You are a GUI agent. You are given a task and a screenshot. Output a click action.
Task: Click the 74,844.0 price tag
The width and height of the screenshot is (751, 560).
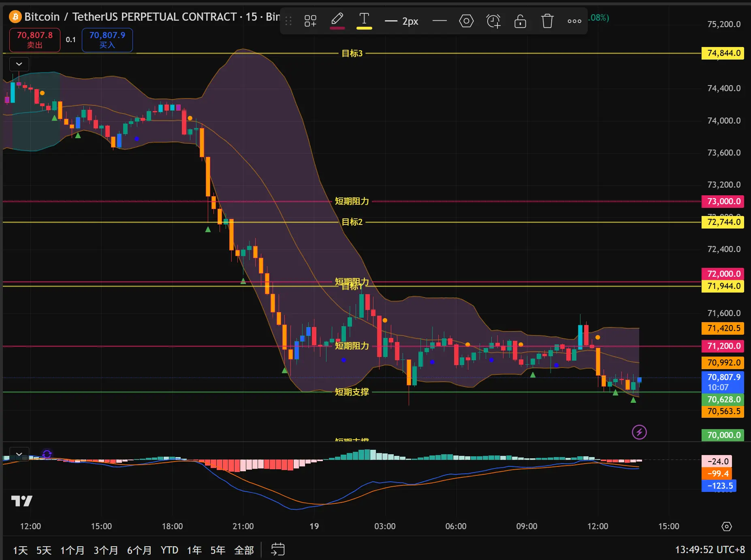723,53
